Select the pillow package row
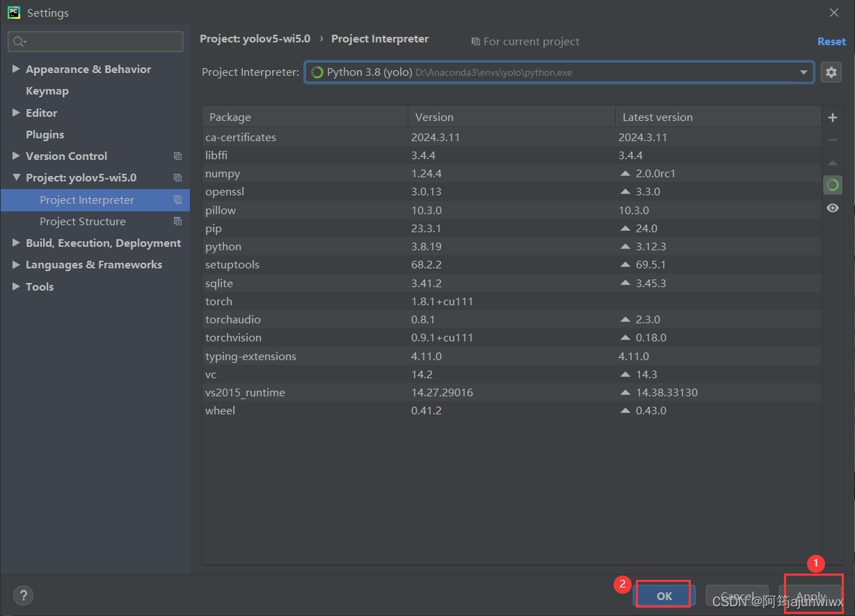This screenshot has width=855, height=616. pyautogui.click(x=512, y=211)
